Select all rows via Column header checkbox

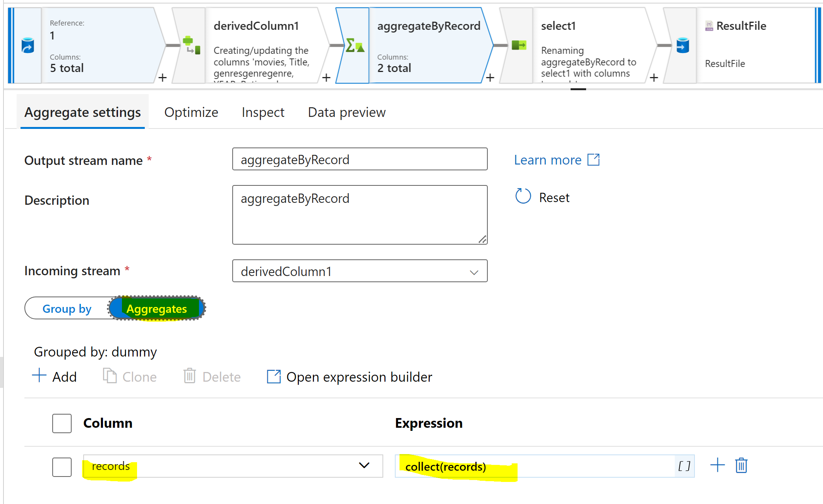pos(62,423)
